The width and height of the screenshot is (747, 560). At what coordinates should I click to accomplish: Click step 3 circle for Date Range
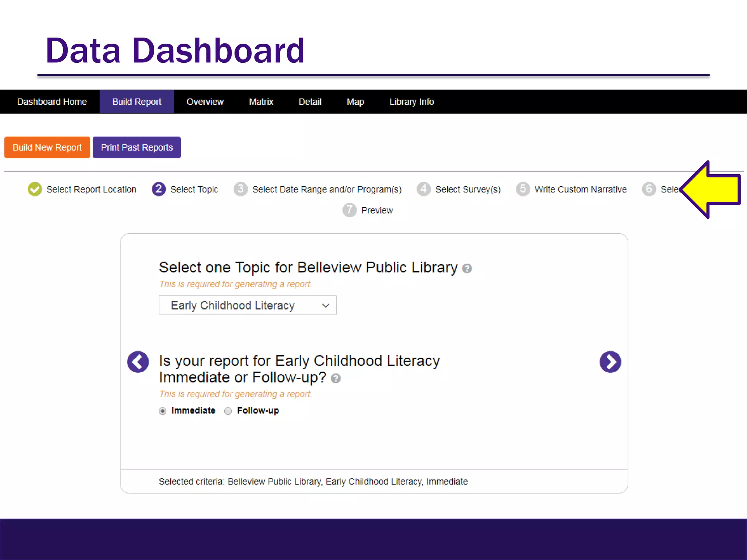pos(240,189)
